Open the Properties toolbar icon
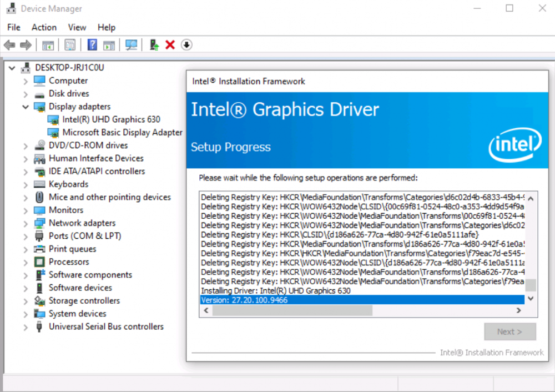 [x=70, y=45]
